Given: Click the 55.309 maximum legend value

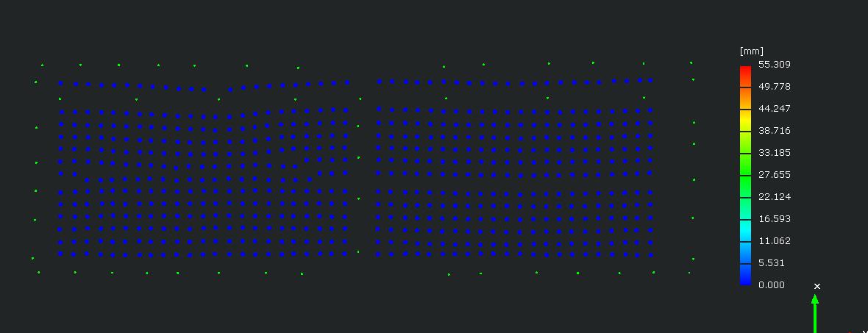Looking at the screenshot, I should pos(774,65).
